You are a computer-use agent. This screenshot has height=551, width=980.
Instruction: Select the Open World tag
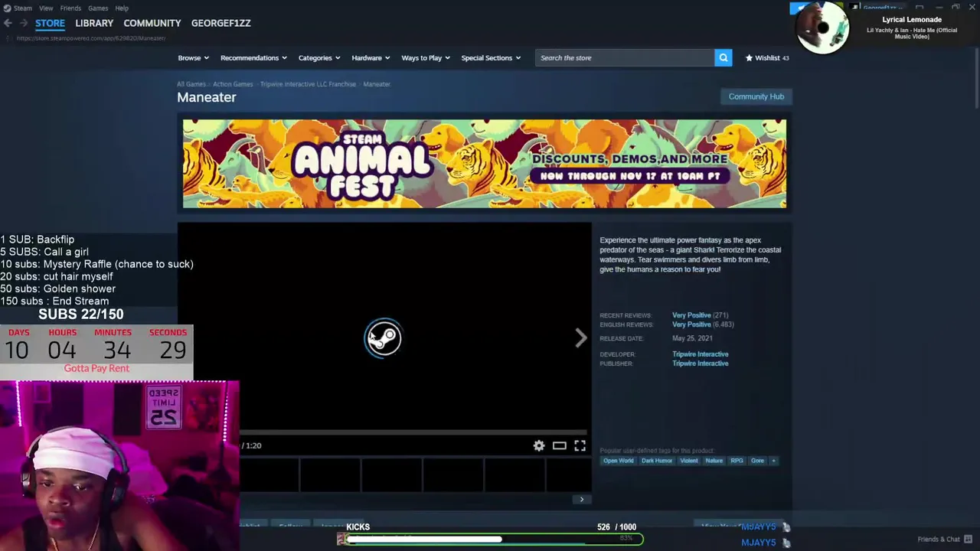click(x=618, y=461)
